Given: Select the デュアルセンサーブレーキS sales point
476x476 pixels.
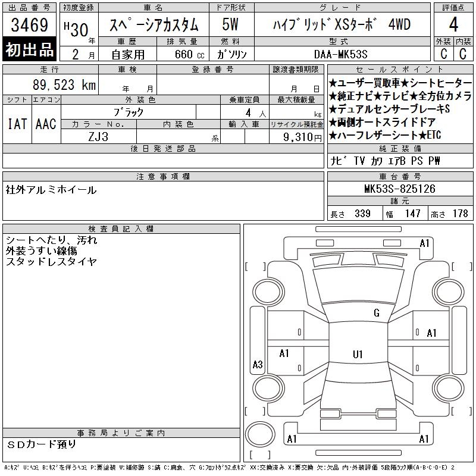Looking at the screenshot, I should pyautogui.click(x=389, y=109).
